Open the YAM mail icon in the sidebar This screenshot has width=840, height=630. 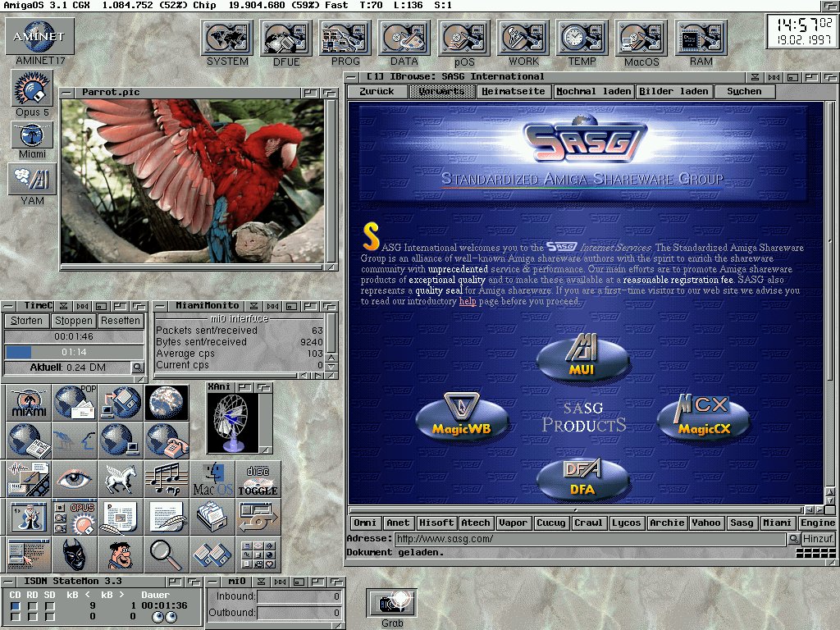(x=31, y=179)
